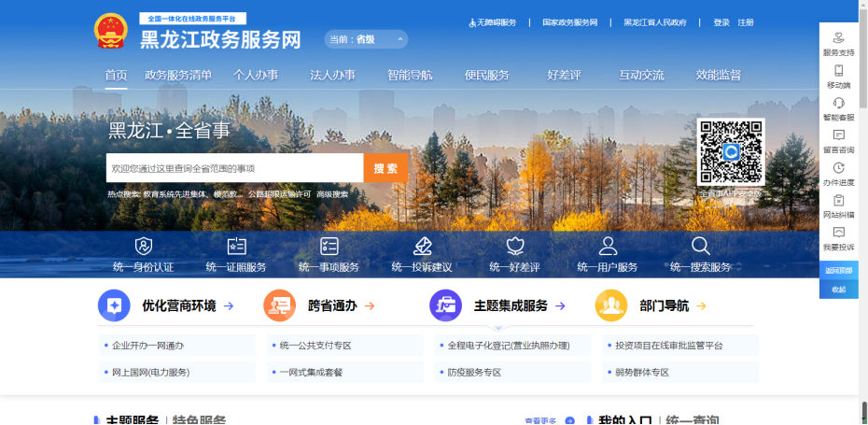Screen dimensions: 868x425
Task: Select the 首页 navigation tab
Action: point(117,76)
